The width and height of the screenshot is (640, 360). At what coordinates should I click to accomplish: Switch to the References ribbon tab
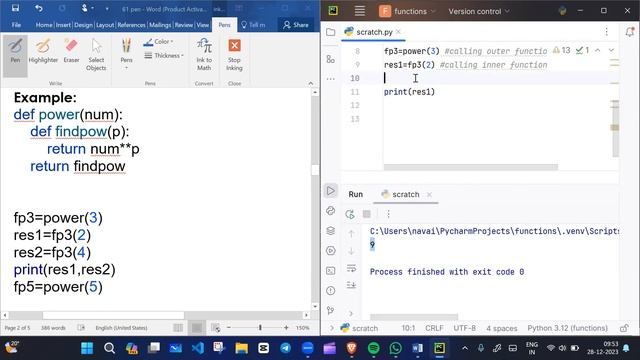pos(131,25)
